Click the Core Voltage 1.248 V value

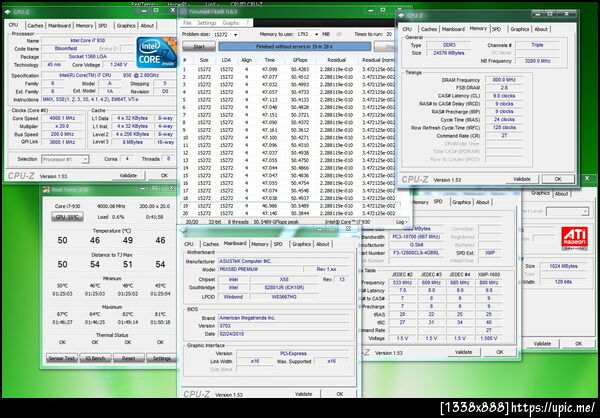(118, 65)
